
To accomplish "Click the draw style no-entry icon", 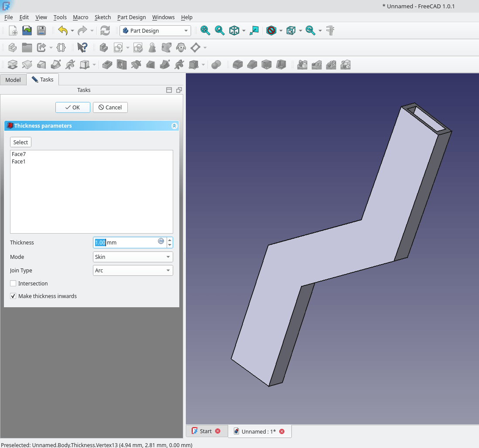I will (271, 31).
